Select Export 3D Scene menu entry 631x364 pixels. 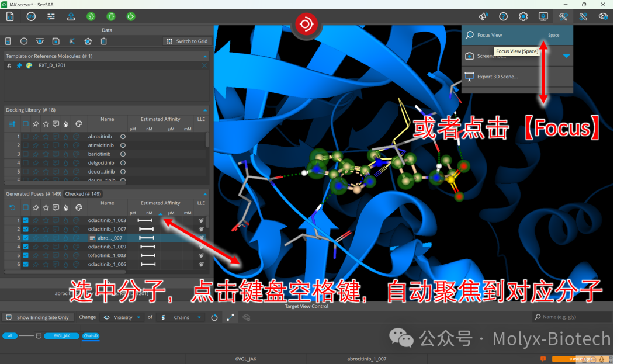517,77
